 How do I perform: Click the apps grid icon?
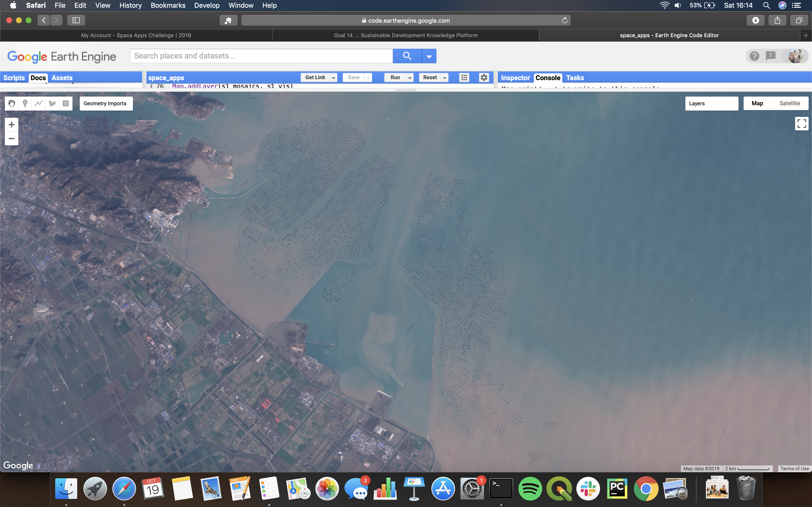click(464, 77)
